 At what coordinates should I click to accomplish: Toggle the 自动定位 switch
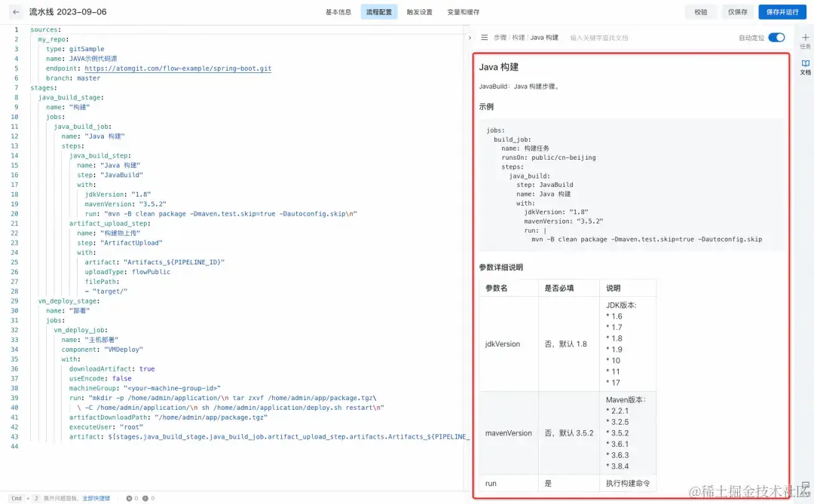(x=776, y=38)
